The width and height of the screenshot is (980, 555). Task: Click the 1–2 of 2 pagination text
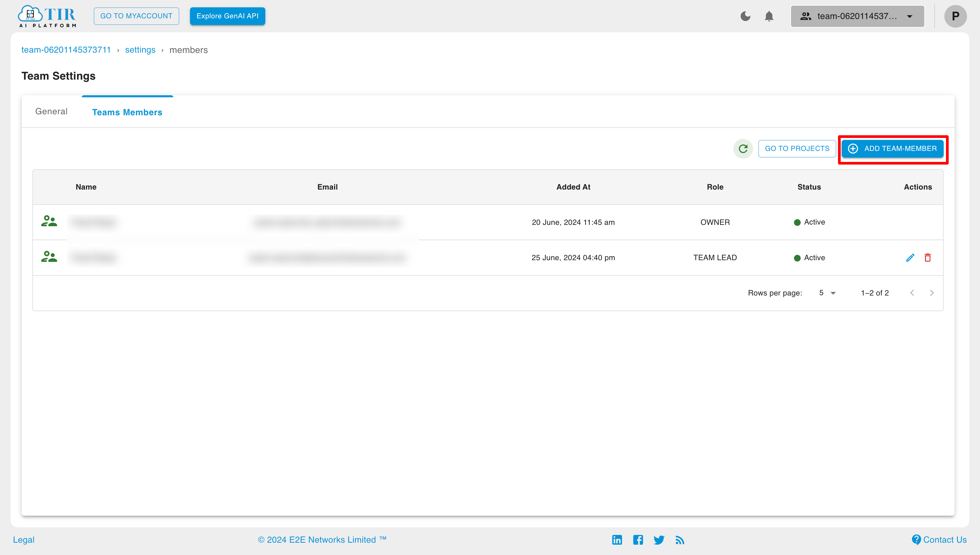[875, 293]
